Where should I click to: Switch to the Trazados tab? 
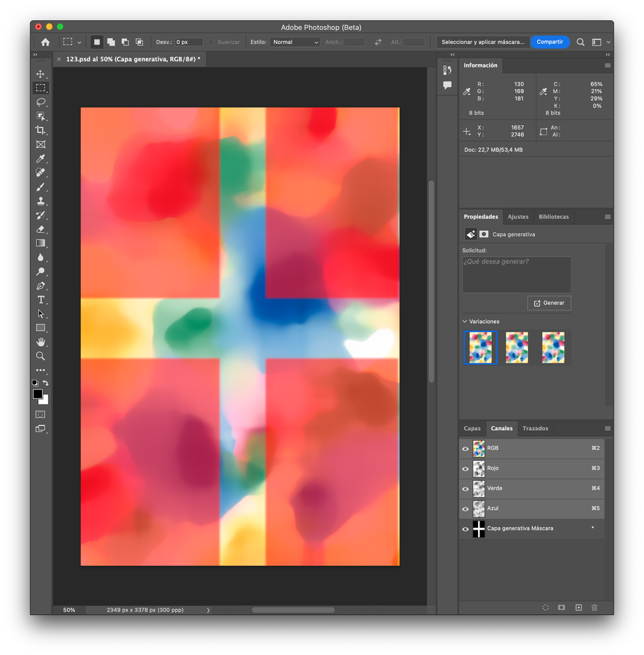(x=535, y=428)
